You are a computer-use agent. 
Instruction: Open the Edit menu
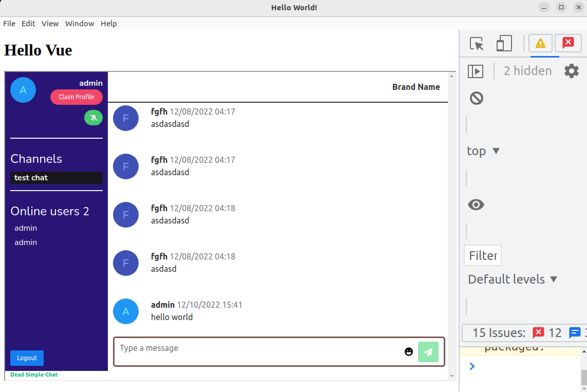(x=28, y=24)
